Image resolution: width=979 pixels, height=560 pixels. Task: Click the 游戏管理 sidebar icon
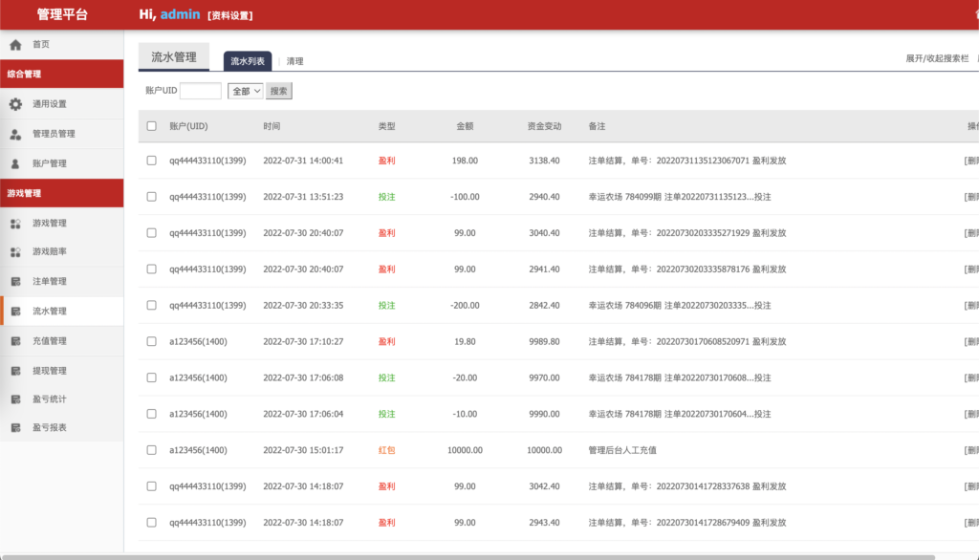tap(15, 224)
